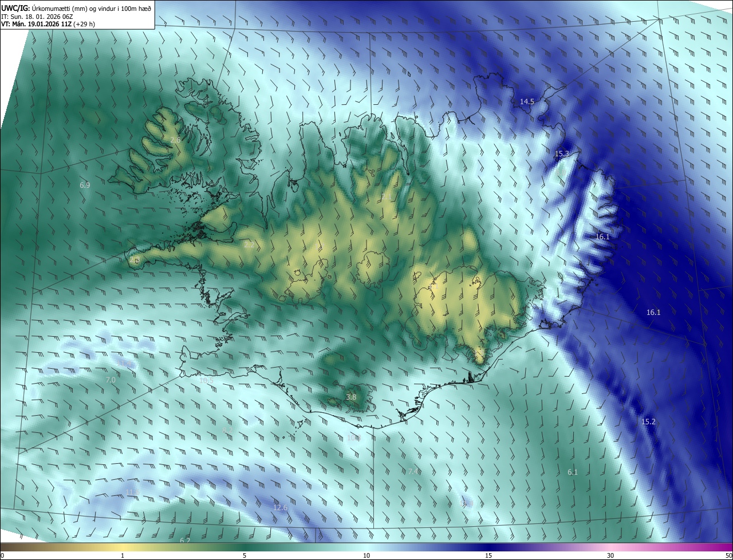The height and width of the screenshot is (560, 733).
Task: Click the 7.4 value label
Action: pos(413,471)
